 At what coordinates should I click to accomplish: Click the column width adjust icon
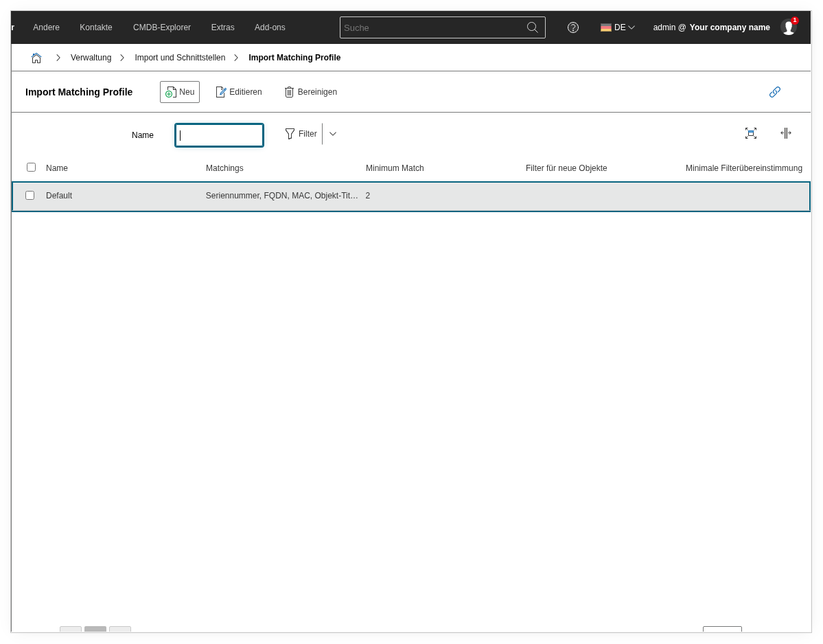[x=785, y=133]
